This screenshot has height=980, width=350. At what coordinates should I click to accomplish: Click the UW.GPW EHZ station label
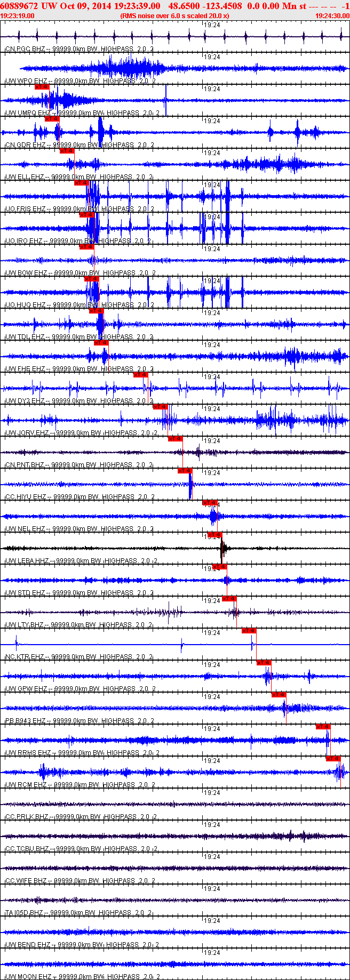point(26,689)
